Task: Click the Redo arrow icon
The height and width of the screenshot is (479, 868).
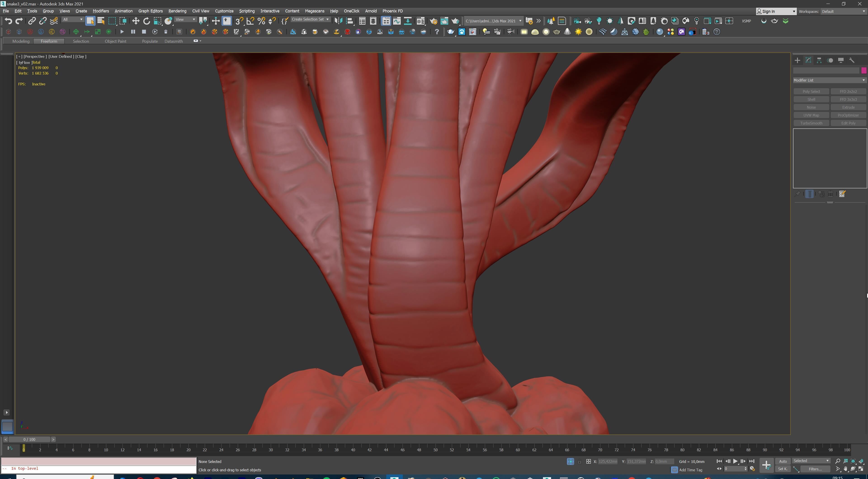Action: point(19,21)
